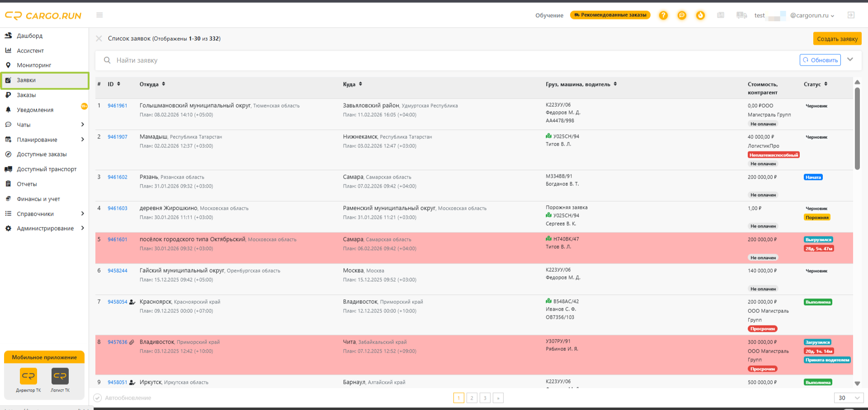Click the search magnifier icon
Screen dimensions: 868x410
tap(107, 60)
